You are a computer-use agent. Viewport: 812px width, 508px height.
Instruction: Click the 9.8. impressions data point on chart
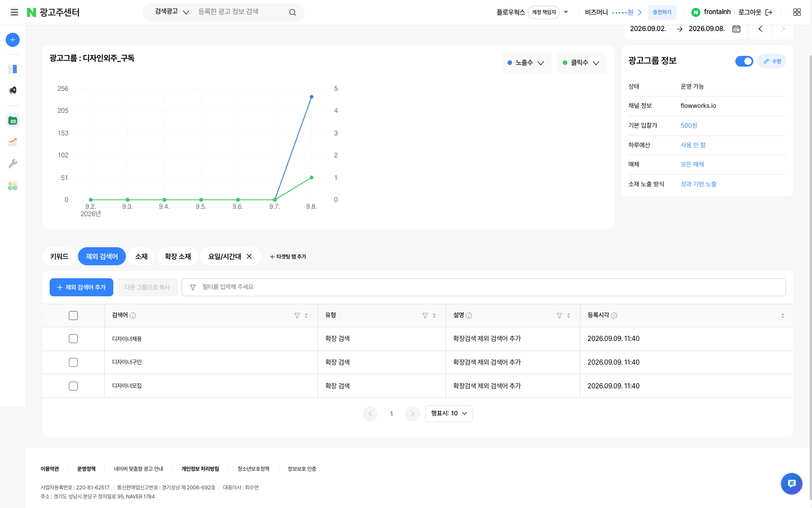click(x=311, y=97)
